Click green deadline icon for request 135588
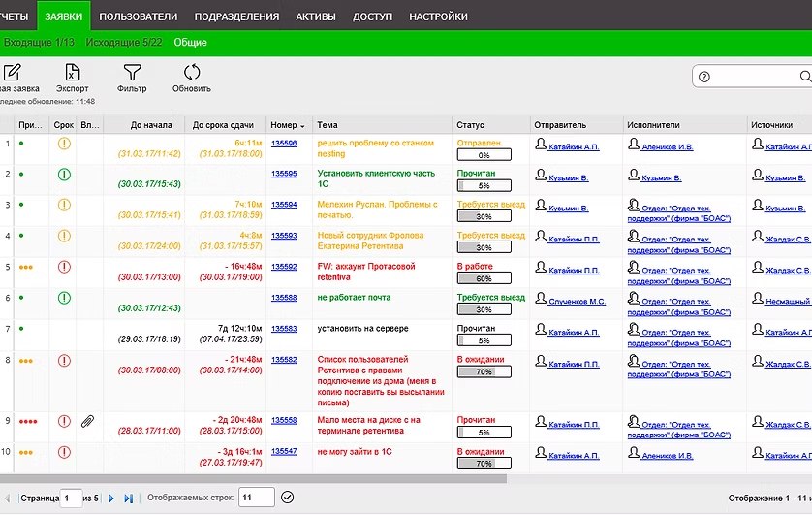This screenshot has height=515, width=812. (64, 298)
